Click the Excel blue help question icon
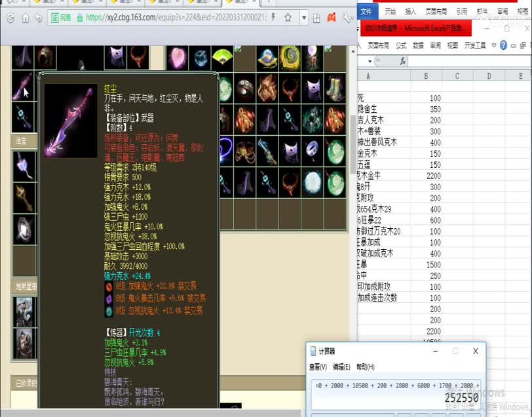The height and width of the screenshot is (417, 532). (x=503, y=45)
